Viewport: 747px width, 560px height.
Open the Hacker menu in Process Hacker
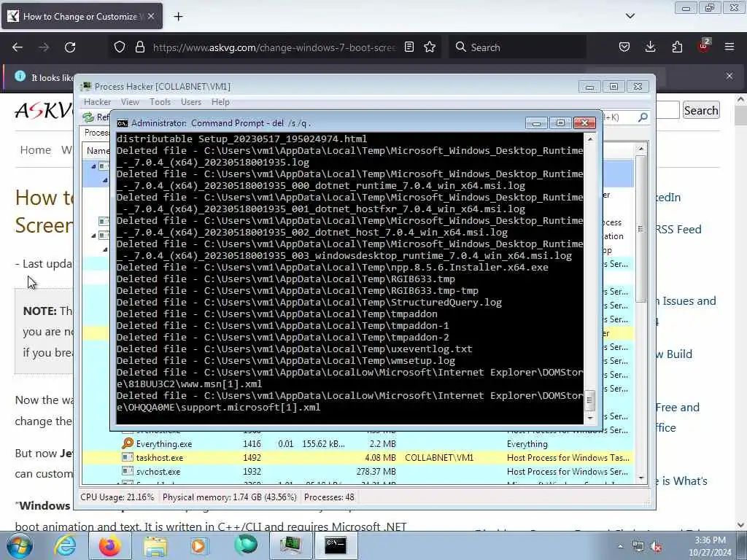97,102
